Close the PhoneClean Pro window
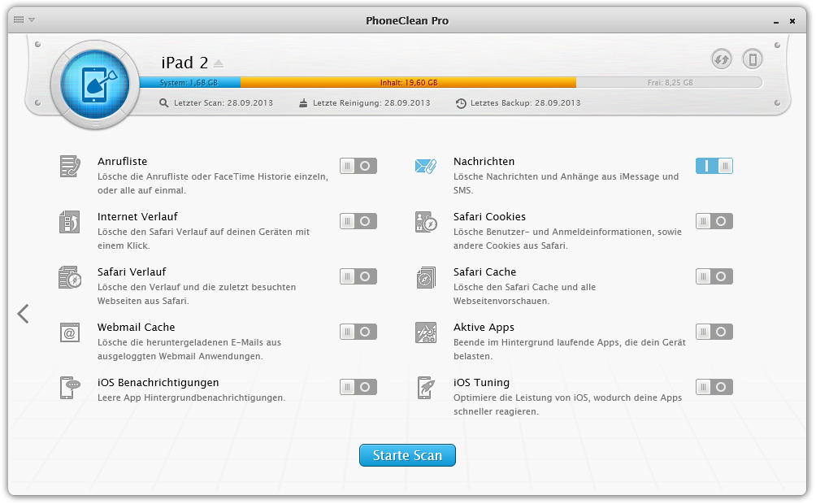Screen dimensions: 816x504 pos(792,21)
